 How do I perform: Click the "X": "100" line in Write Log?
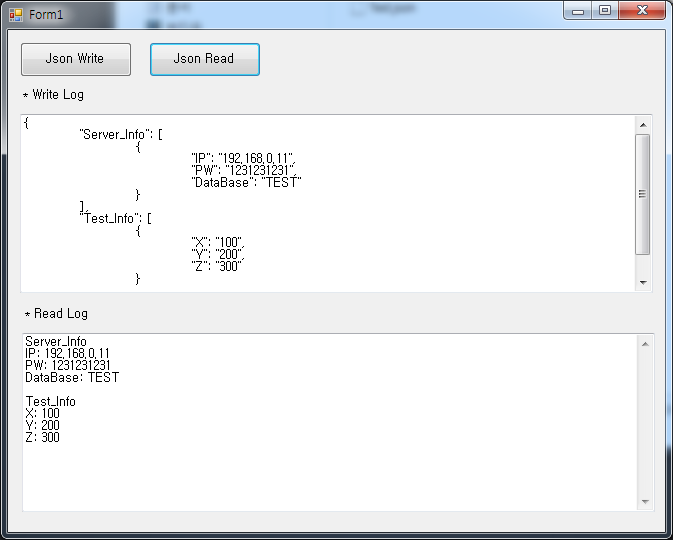[x=218, y=242]
